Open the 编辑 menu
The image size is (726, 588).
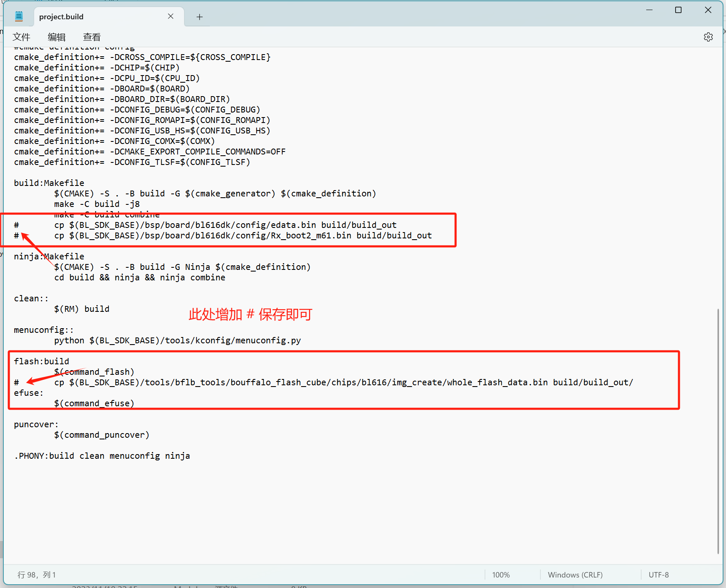[x=57, y=37]
